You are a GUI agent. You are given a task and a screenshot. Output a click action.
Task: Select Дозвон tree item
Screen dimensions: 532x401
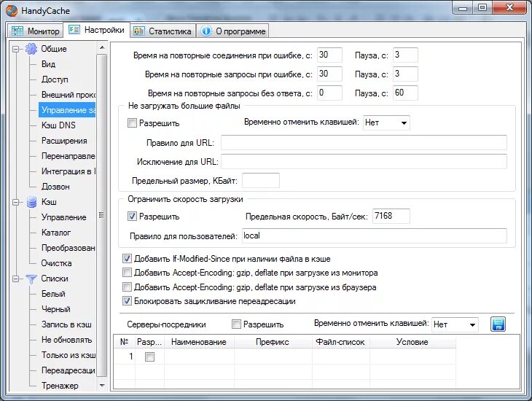(55, 187)
